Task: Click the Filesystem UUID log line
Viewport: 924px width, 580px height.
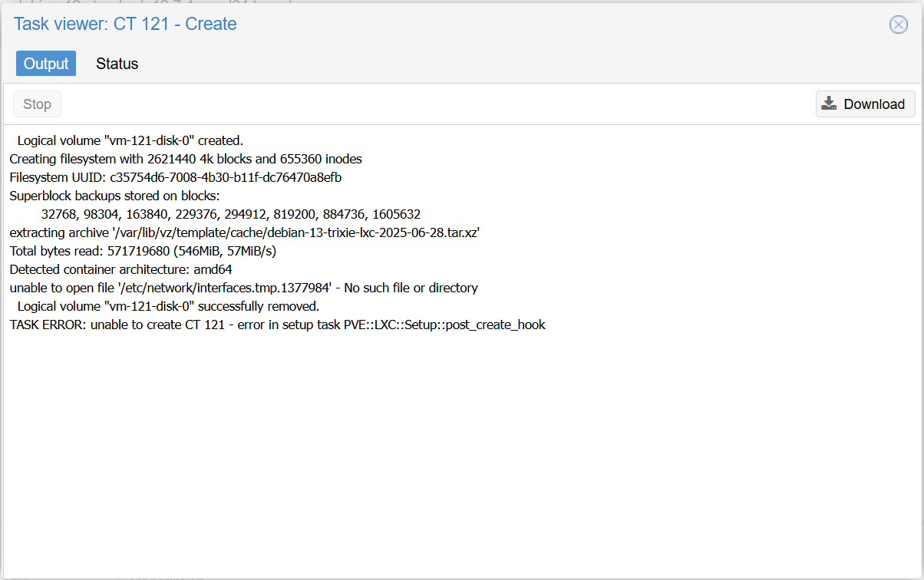Action: pos(176,177)
